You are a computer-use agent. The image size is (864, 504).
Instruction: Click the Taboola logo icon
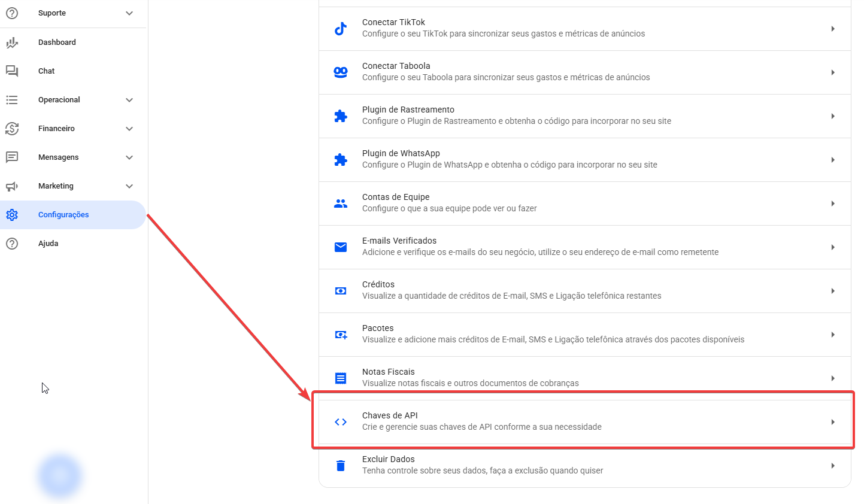tap(341, 72)
